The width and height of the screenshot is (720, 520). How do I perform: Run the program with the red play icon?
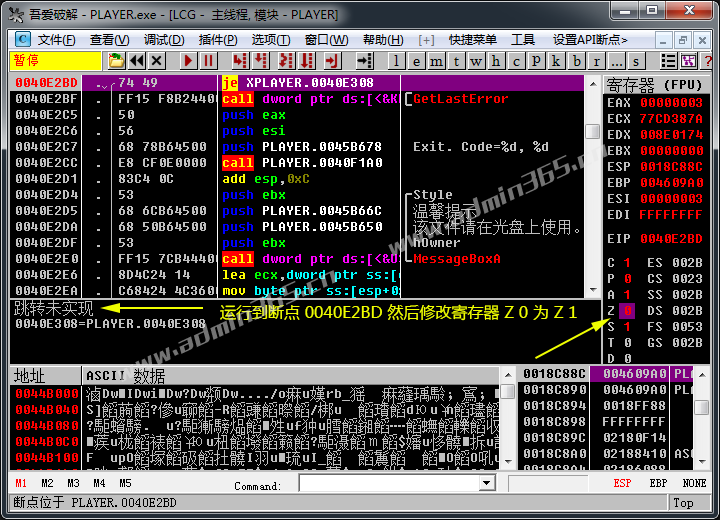click(x=188, y=61)
